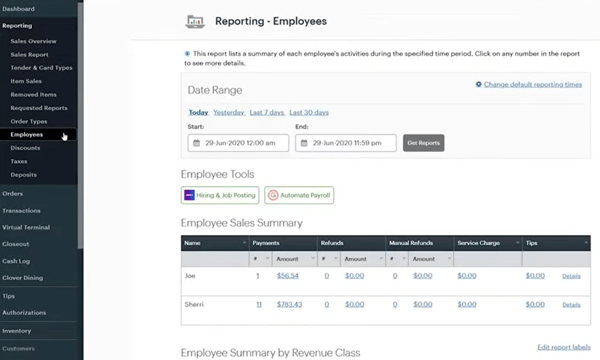Click Joe's payment amount $56.54
Image resolution: width=600 pixels, height=360 pixels.
click(288, 275)
